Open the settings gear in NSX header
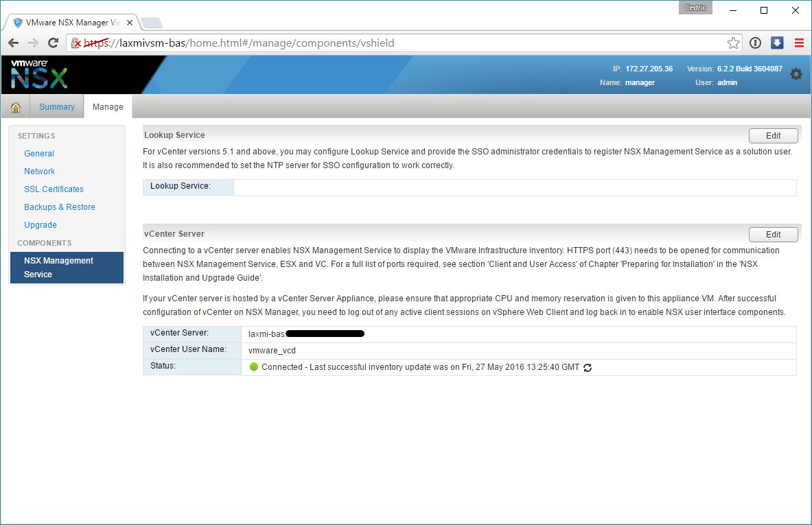The height and width of the screenshot is (525, 812). click(796, 74)
